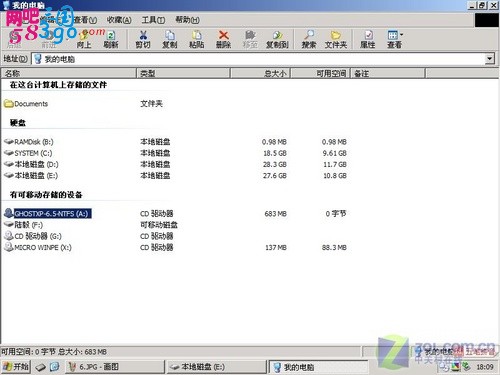500x375 pixels.
Task: Open the address bar dropdown arrow
Action: (489, 59)
